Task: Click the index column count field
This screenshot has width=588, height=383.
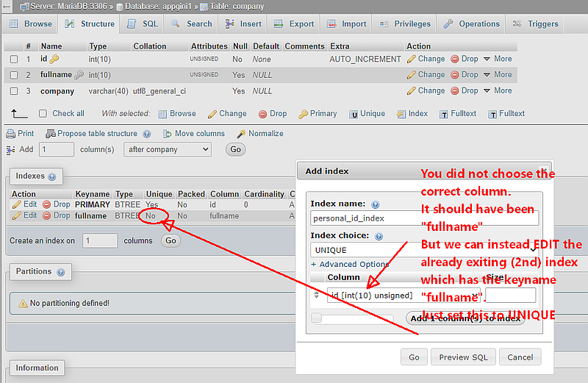Action: click(x=100, y=240)
